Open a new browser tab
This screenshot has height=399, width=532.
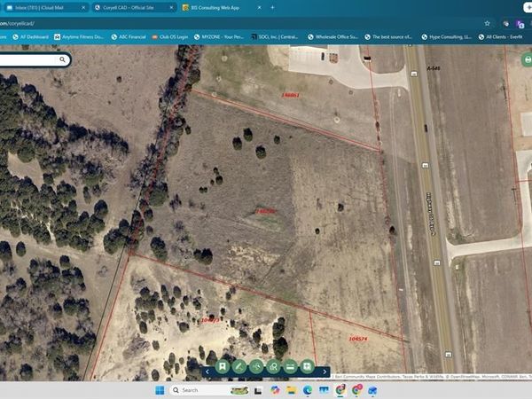tap(272, 7)
